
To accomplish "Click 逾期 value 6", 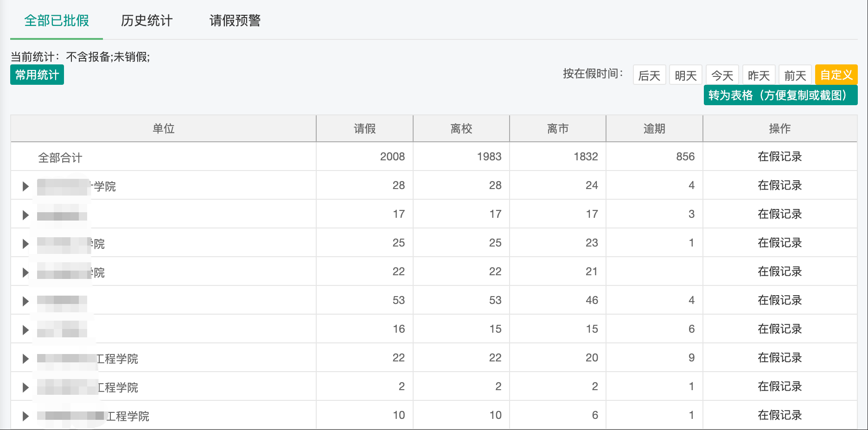I will pyautogui.click(x=691, y=329).
